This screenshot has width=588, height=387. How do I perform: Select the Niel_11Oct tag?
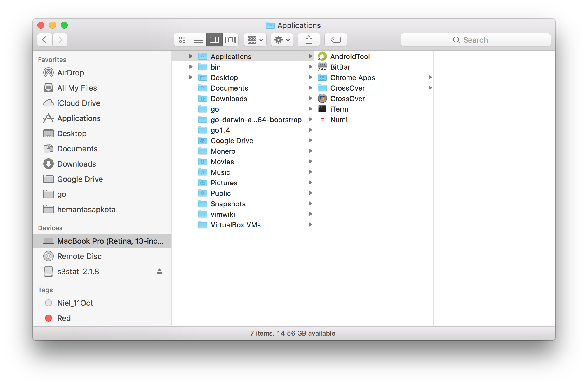click(x=75, y=303)
